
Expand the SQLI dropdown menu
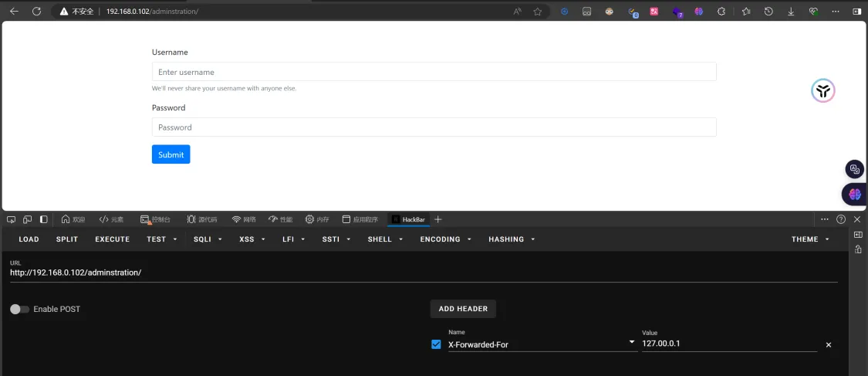click(x=208, y=239)
